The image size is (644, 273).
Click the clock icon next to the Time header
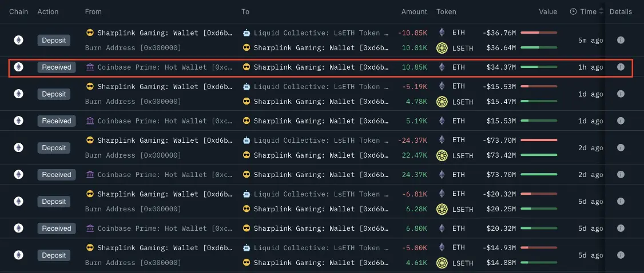(x=573, y=11)
